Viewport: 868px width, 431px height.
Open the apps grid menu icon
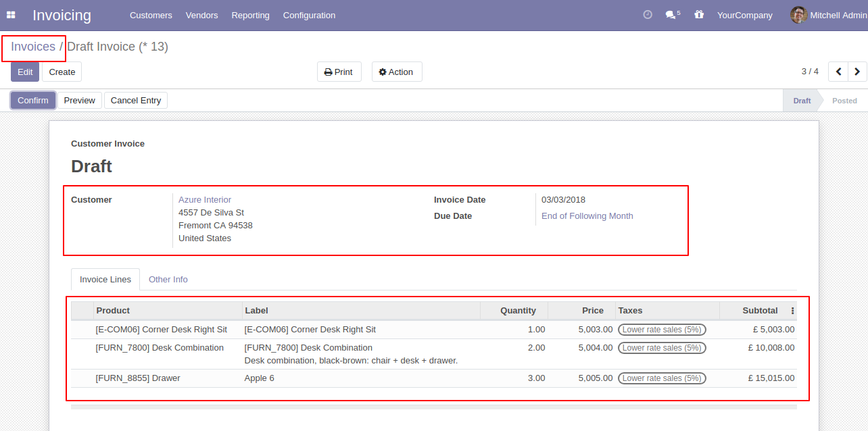(11, 15)
